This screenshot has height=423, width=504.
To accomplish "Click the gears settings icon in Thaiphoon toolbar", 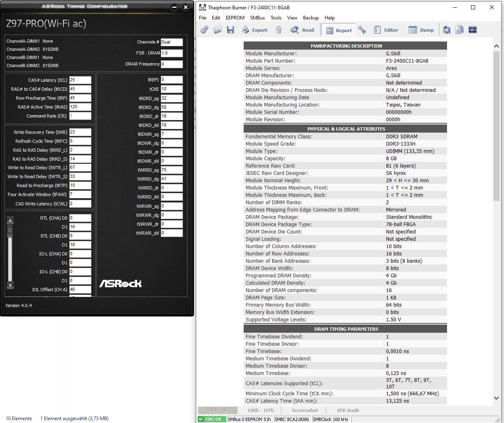I will click(204, 30).
